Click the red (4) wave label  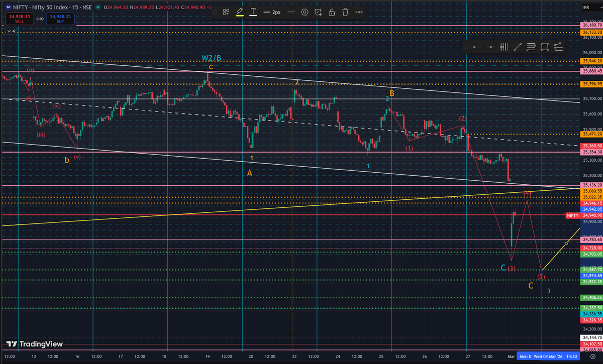(527, 193)
